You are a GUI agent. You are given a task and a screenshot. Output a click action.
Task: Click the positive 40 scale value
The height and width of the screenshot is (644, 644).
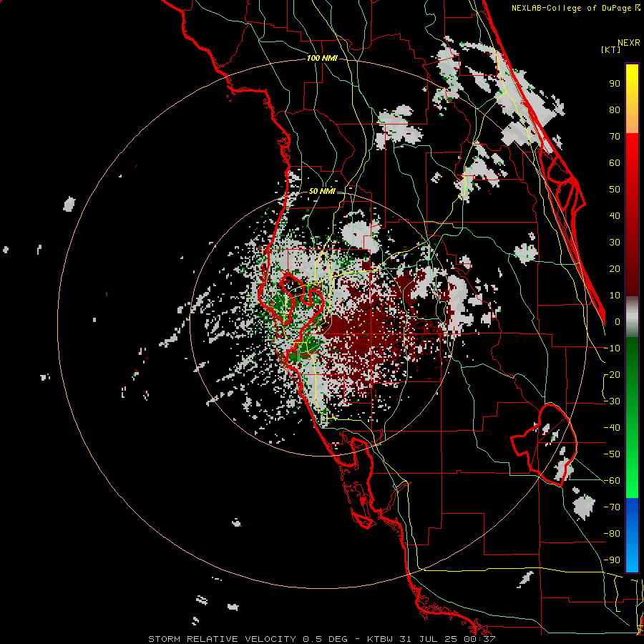pos(615,215)
